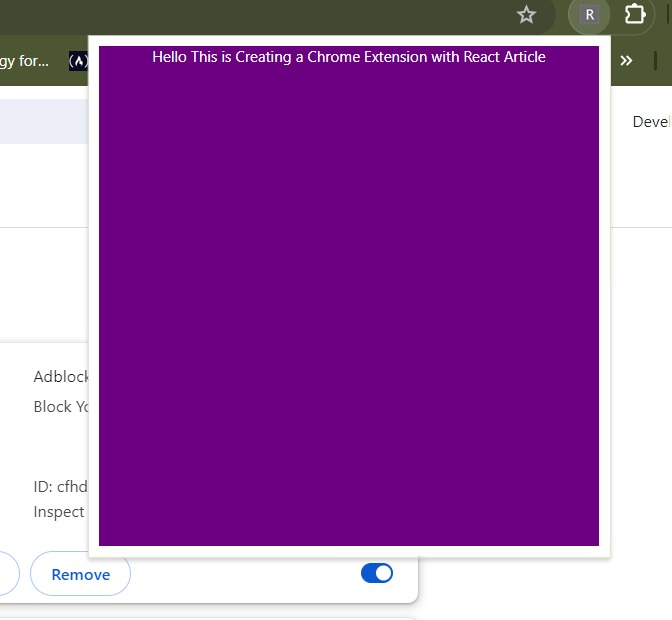Toggle the Developer mode label
The height and width of the screenshot is (620, 672).
click(x=651, y=122)
